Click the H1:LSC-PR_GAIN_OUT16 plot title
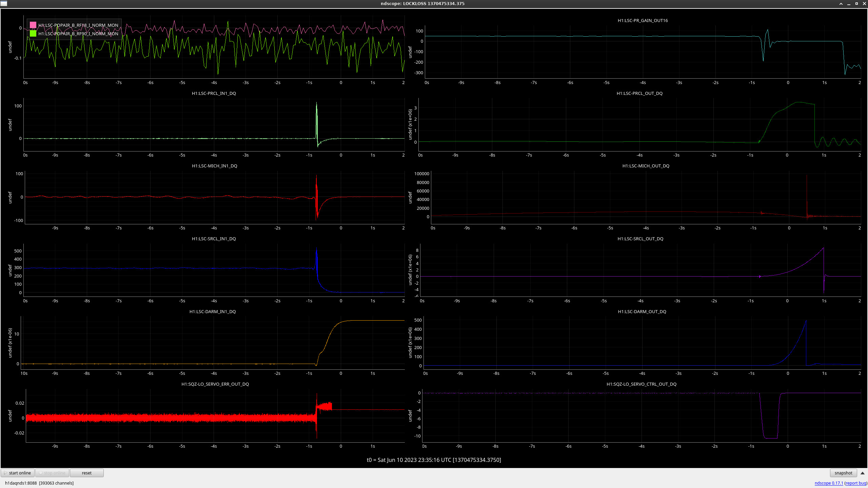 643,20
